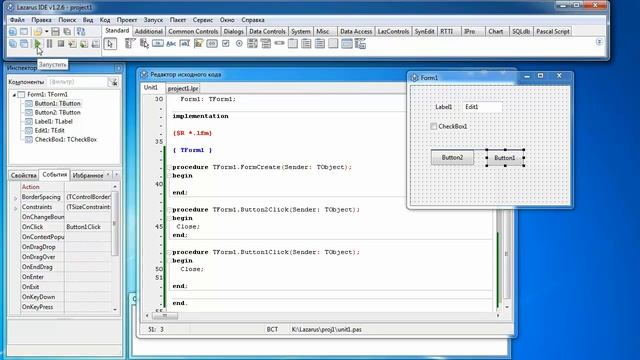
Task: Switch to the Dialogs palette tab
Action: [233, 31]
